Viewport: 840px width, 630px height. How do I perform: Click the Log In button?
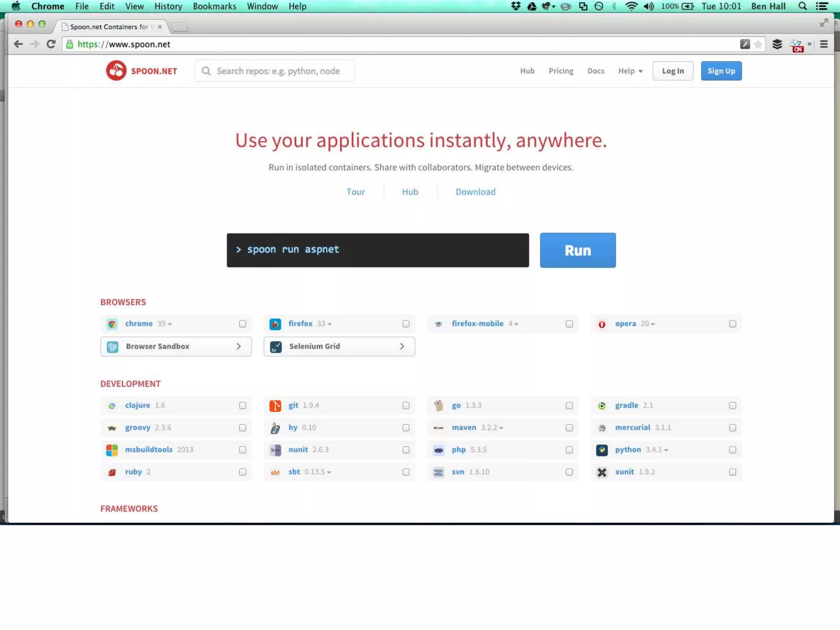click(x=673, y=71)
